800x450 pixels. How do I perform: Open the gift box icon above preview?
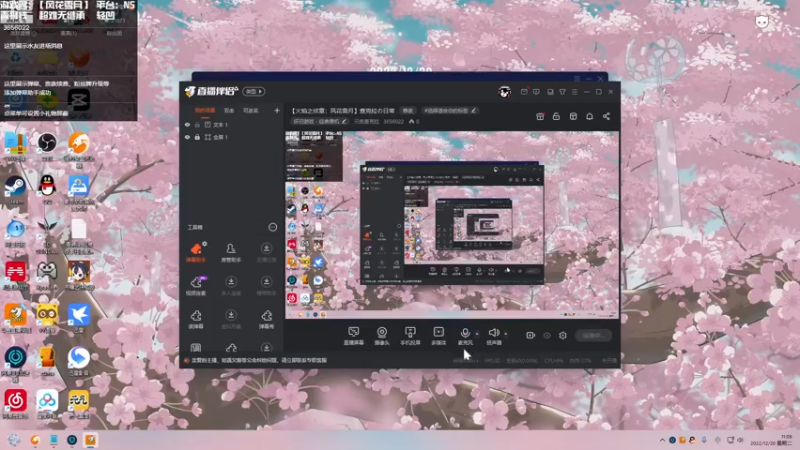tap(540, 116)
